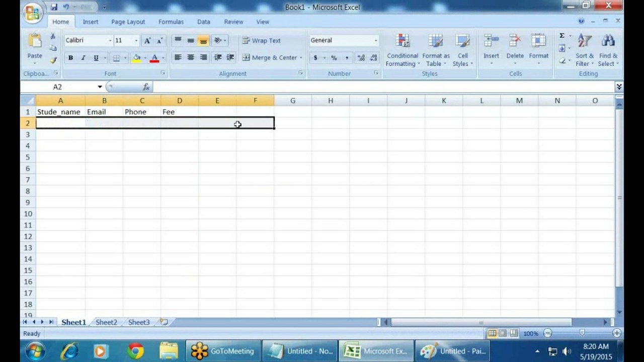Open Number dialog launcher
The width and height of the screenshot is (644, 362).
376,73
